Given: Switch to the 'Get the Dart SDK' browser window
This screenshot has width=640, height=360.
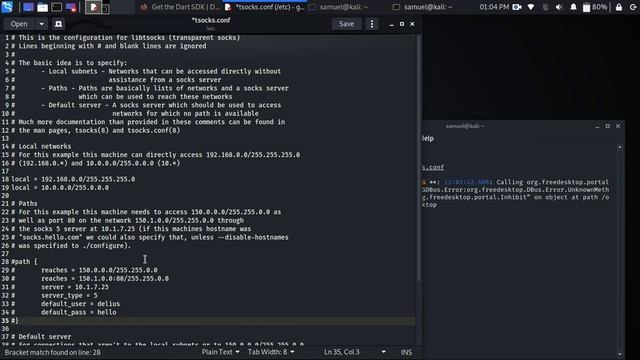Looking at the screenshot, I should tap(180, 7).
